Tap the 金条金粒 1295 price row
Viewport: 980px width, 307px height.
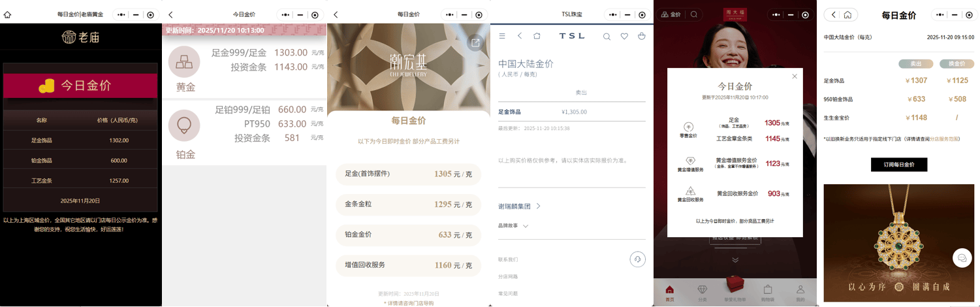pyautogui.click(x=409, y=204)
